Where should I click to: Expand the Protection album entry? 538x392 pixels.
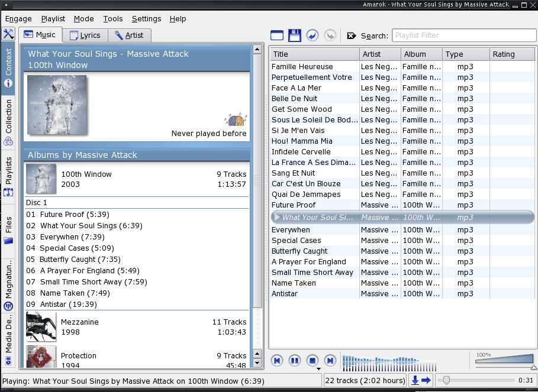[137, 357]
